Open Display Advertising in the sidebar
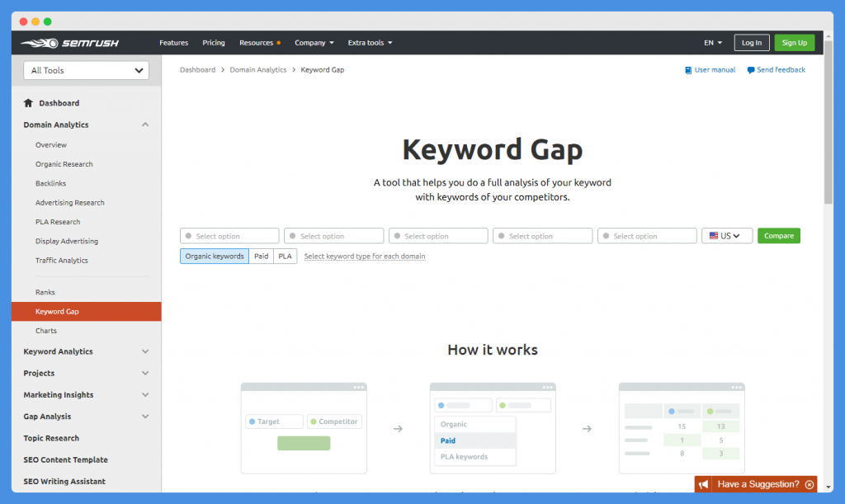Image resolution: width=845 pixels, height=504 pixels. [67, 241]
